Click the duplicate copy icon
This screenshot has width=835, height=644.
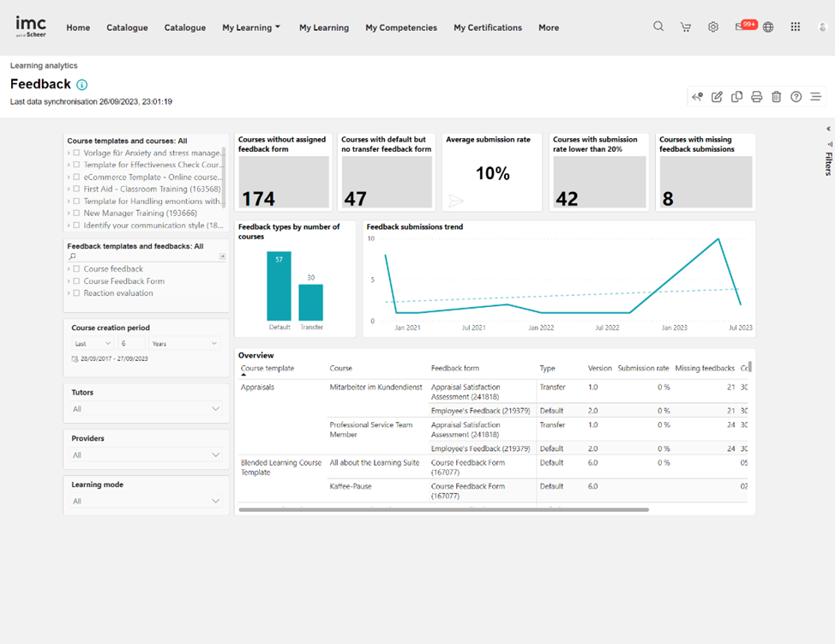tap(736, 97)
